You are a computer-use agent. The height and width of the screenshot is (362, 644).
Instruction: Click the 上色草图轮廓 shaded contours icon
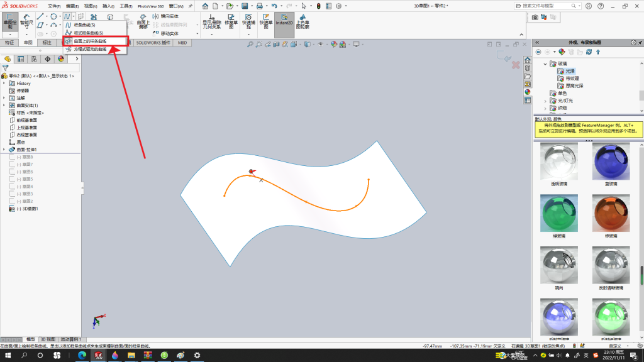click(x=303, y=21)
